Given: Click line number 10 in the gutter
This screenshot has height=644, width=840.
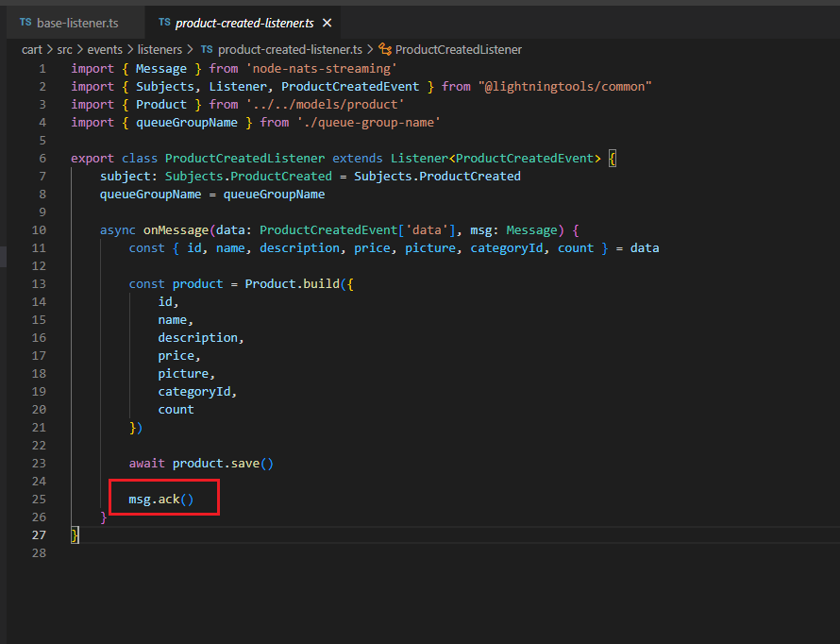Looking at the screenshot, I should pos(39,230).
